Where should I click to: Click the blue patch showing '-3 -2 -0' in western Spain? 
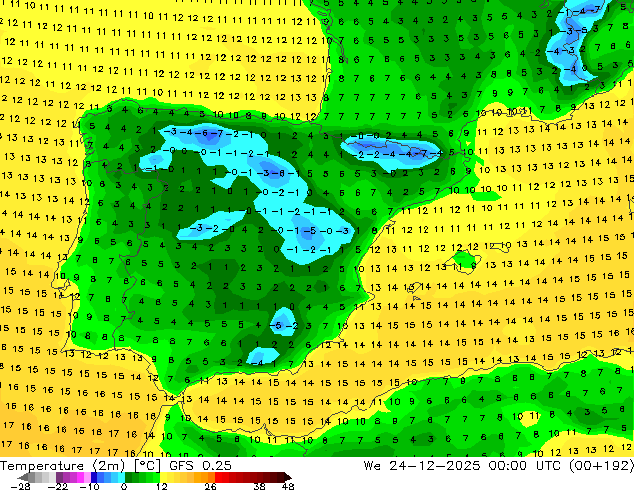[x=210, y=226]
